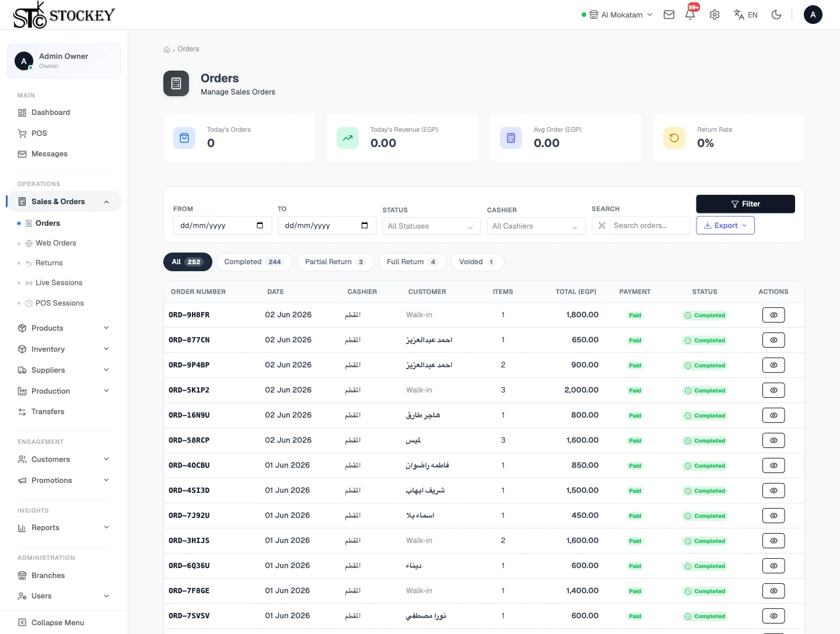
Task: Expand the Inventory menu
Action: (64, 349)
